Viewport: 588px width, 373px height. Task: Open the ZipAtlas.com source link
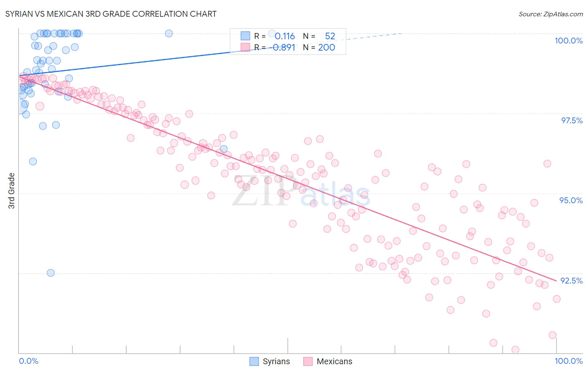[x=551, y=14]
